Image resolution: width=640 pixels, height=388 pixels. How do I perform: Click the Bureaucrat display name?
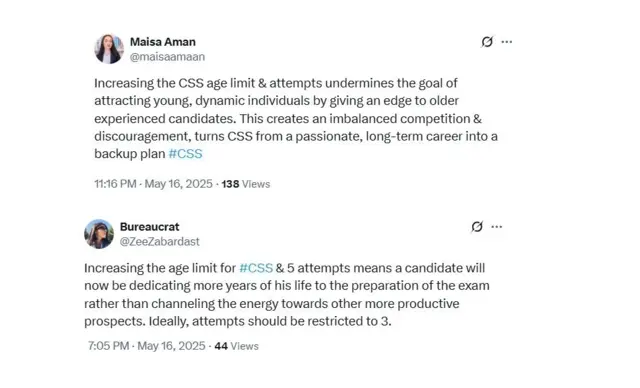150,226
